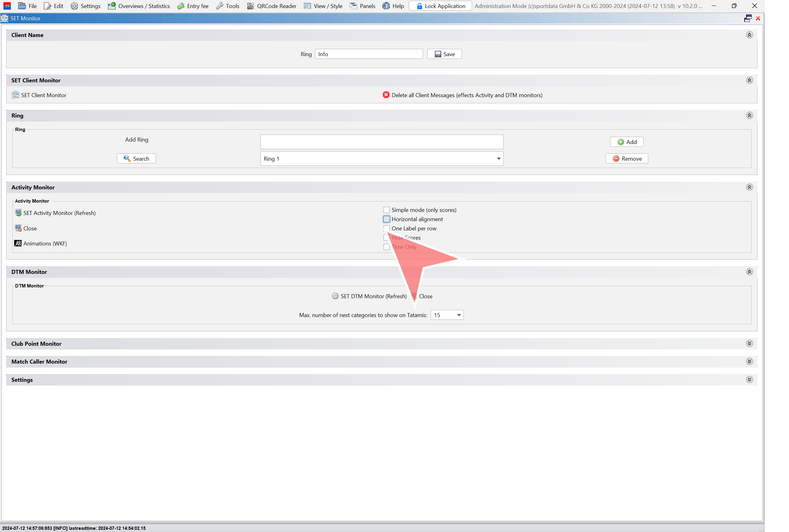Detach the SET Monitor panel window
Image resolution: width=789 pixels, height=532 pixels.
[748, 18]
